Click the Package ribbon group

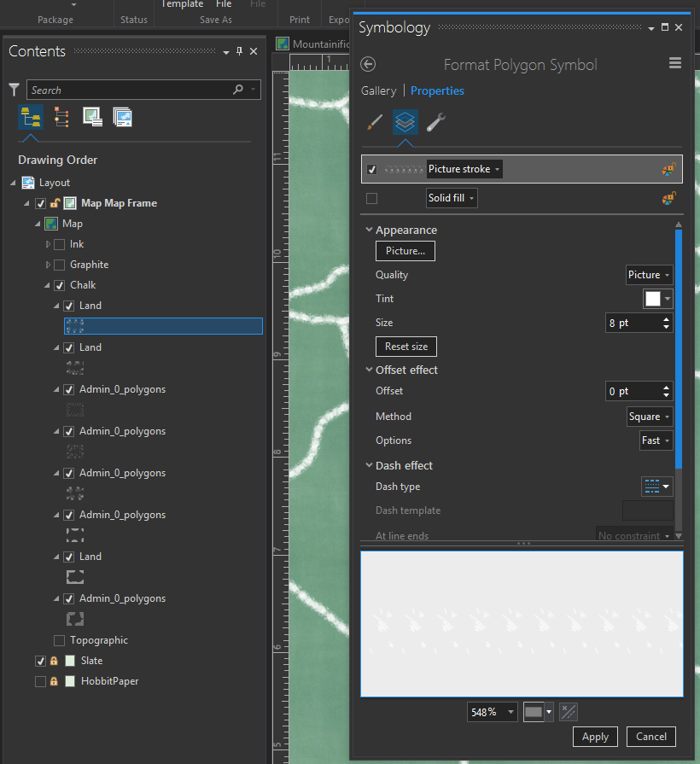click(55, 20)
